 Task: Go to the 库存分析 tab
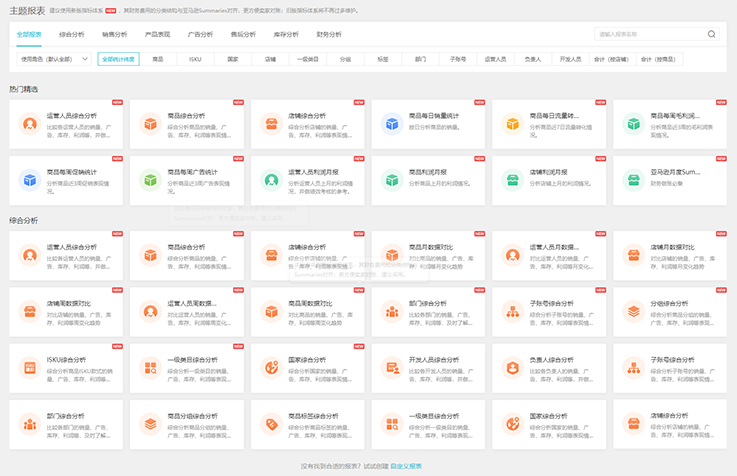pyautogui.click(x=286, y=34)
